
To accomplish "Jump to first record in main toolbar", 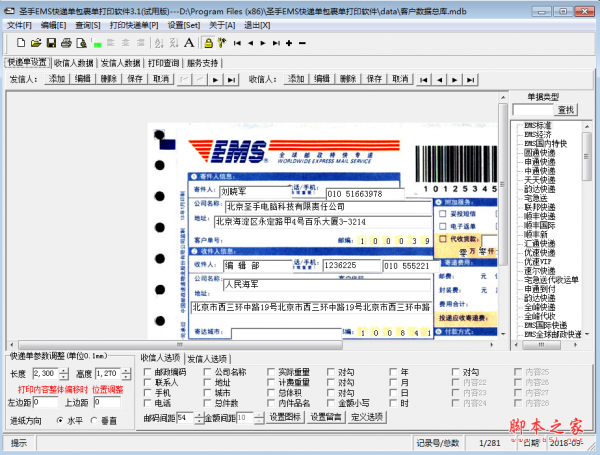I will [237, 43].
